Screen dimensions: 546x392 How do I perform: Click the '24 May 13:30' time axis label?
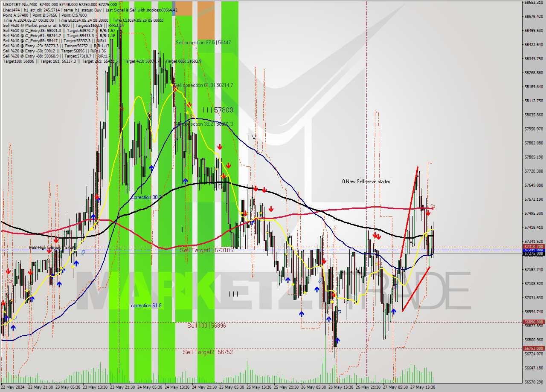pyautogui.click(x=177, y=387)
